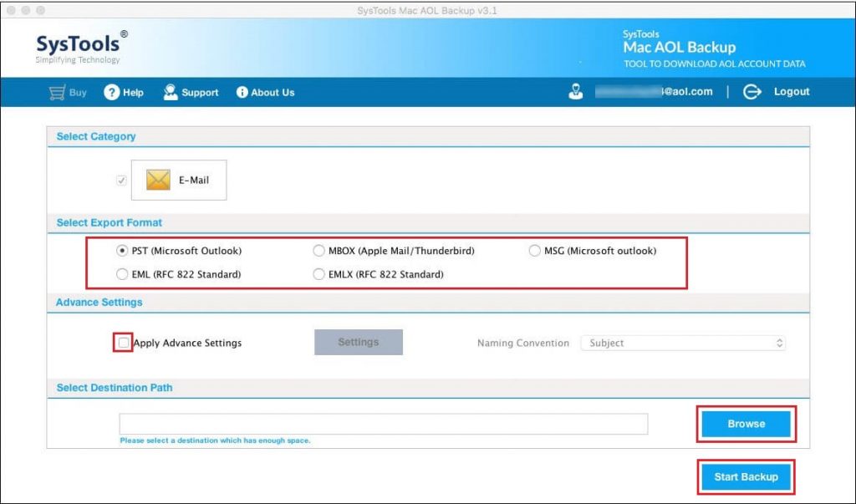
Task: Click the Browse button
Action: 746,424
